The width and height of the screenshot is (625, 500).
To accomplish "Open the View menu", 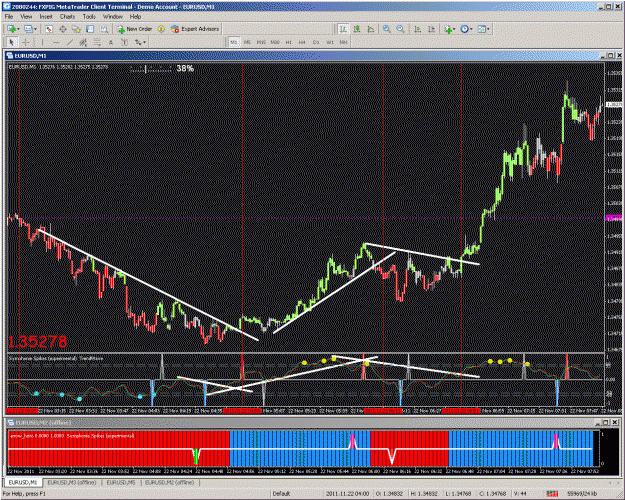I will coord(26,16).
